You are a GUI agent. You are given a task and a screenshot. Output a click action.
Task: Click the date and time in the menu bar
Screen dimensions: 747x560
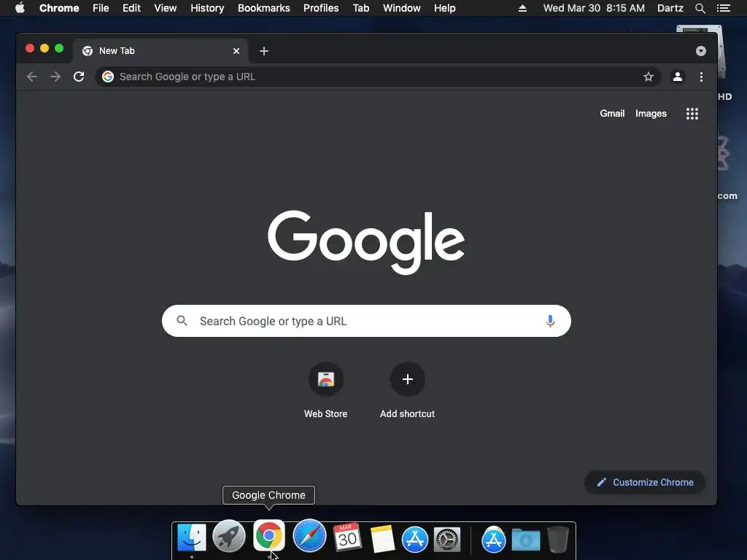[x=594, y=8]
